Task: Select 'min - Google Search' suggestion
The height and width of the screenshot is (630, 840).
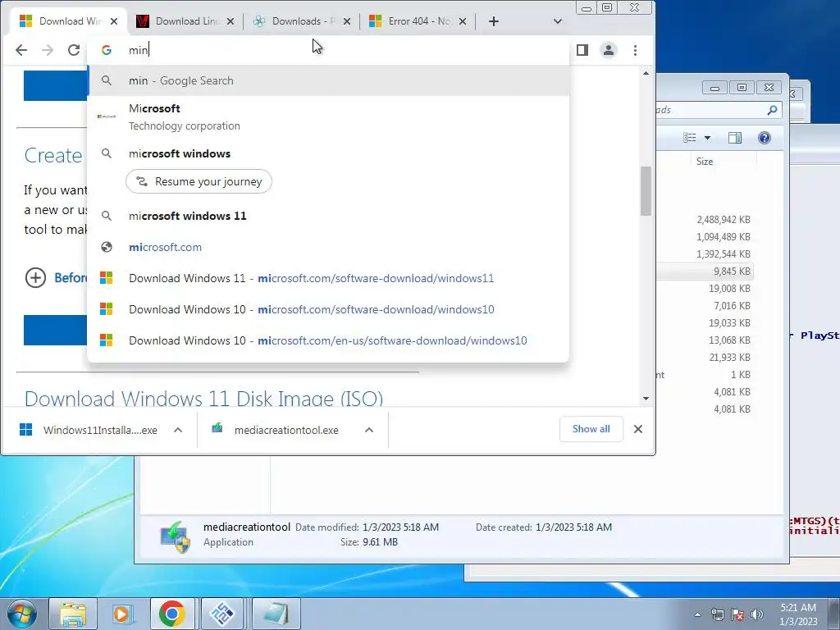Action: point(328,81)
